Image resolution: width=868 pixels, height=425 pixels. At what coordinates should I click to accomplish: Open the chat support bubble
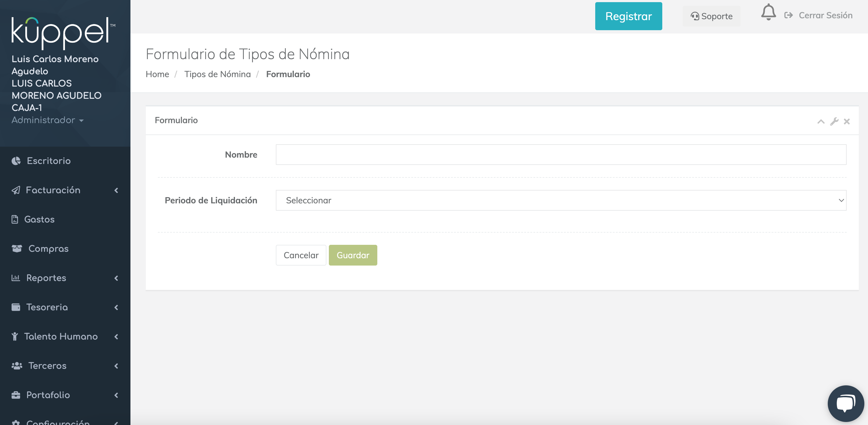pos(845,403)
